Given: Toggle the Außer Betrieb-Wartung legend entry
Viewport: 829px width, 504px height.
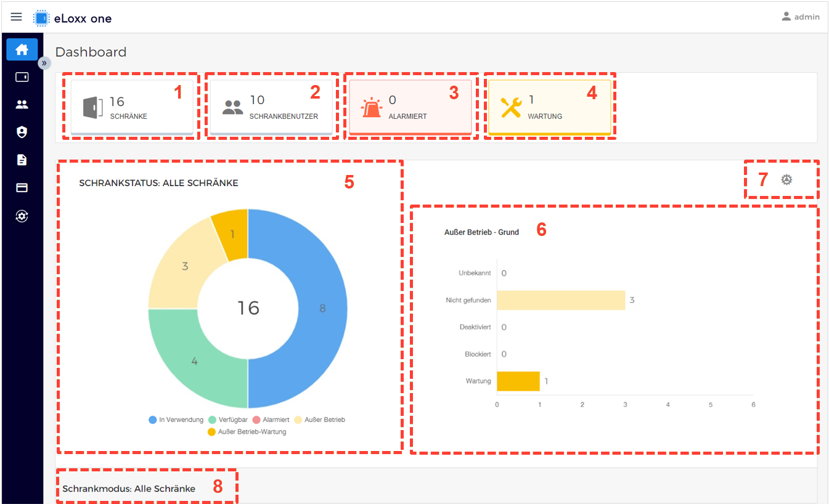Looking at the screenshot, I should pyautogui.click(x=247, y=431).
